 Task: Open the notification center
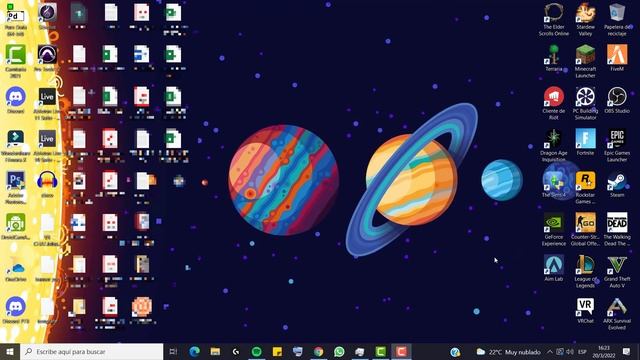626,352
